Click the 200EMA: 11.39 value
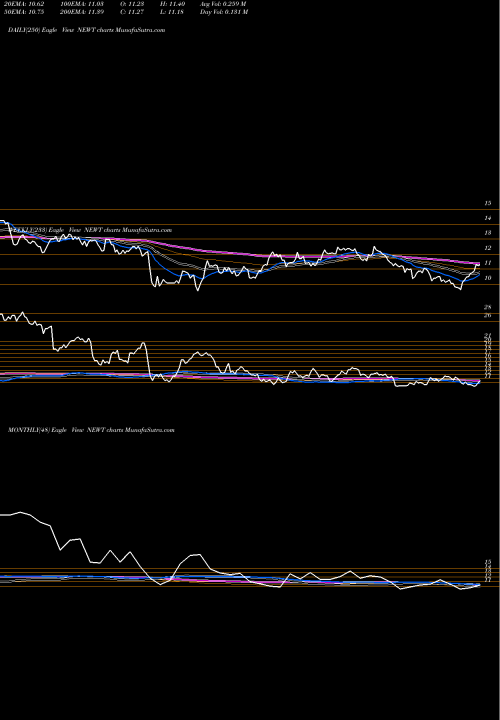 pos(82,12)
